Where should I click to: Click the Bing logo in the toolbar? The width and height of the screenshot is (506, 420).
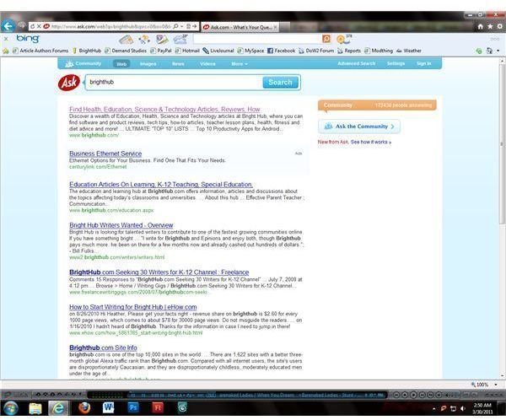tap(28, 39)
